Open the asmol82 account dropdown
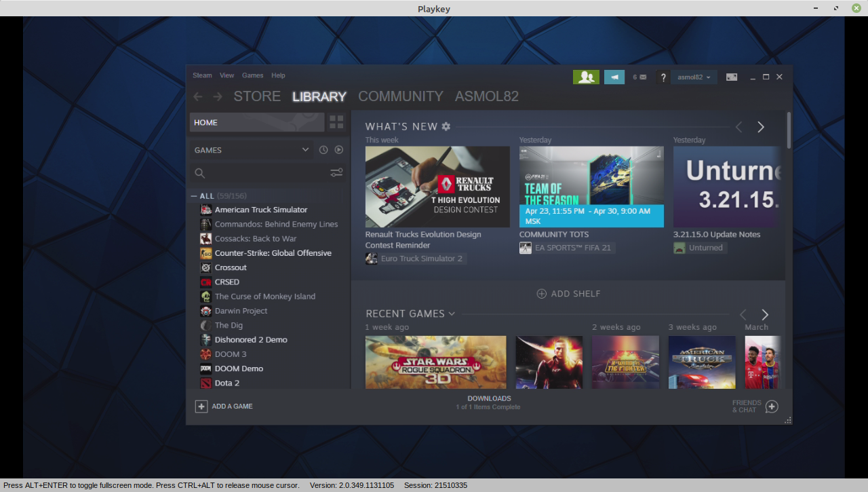The image size is (868, 492). pyautogui.click(x=694, y=77)
